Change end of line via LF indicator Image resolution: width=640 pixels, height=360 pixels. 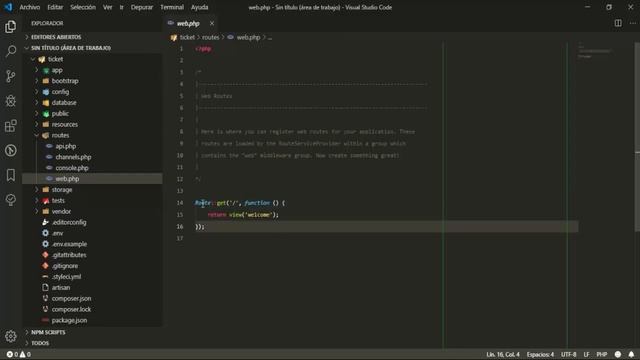587,354
